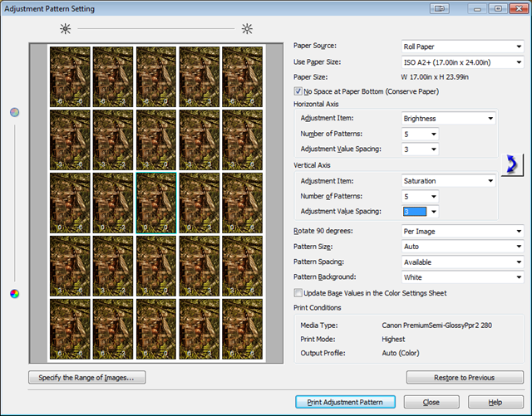Expand the Use Paper Size dropdown
532x416 pixels.
pyautogui.click(x=461, y=62)
